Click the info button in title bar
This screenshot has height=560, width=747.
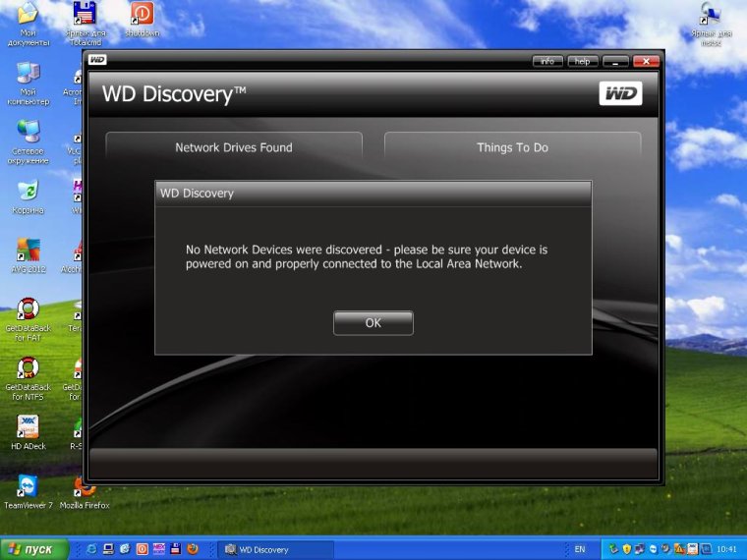click(x=547, y=62)
